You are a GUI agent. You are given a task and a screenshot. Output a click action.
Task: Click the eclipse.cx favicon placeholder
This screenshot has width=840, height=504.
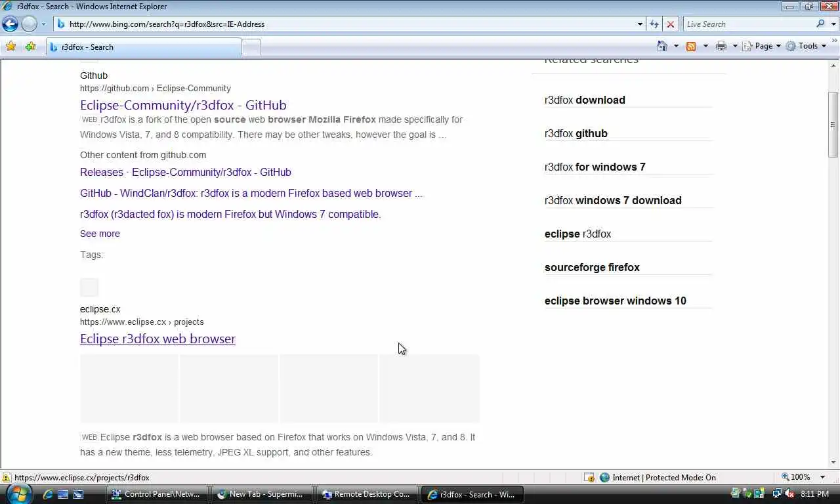pos(89,287)
